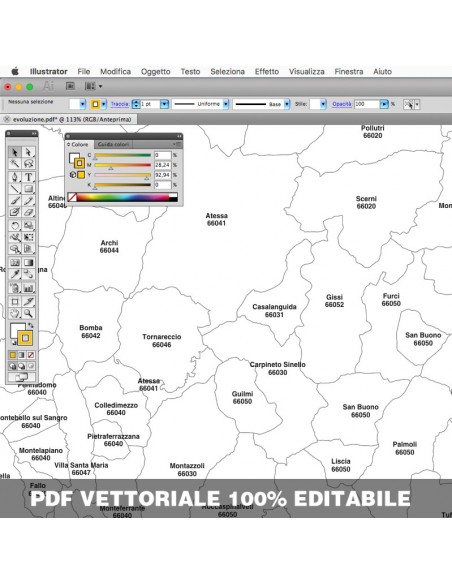Screen dimensions: 452x584
Task: Select the Shape Builder tool
Action: point(15,248)
